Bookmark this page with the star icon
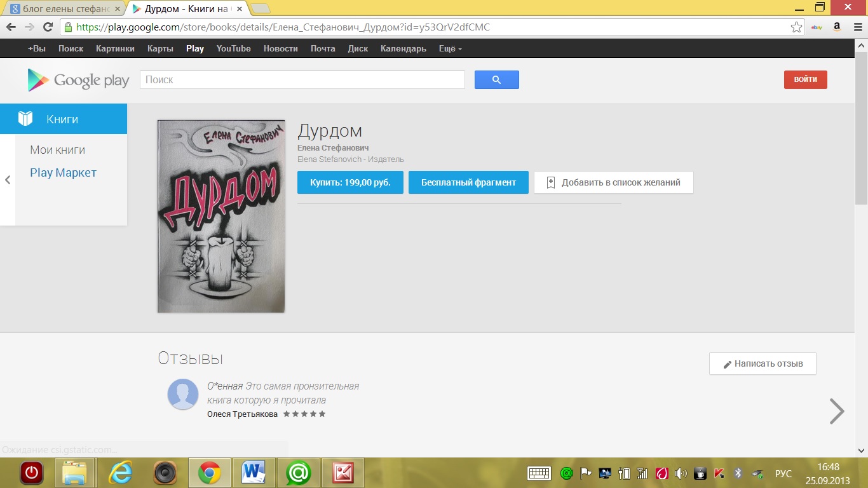868x488 pixels. pyautogui.click(x=796, y=27)
